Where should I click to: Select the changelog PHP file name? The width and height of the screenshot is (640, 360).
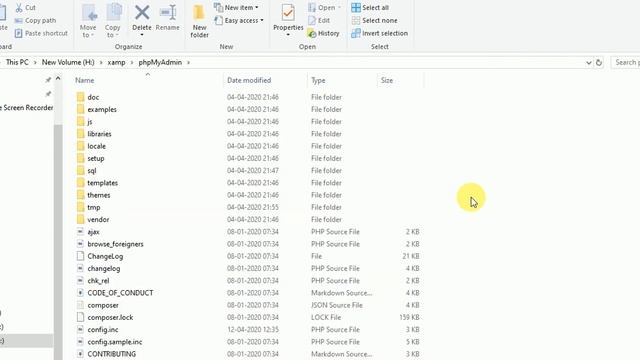(x=104, y=269)
